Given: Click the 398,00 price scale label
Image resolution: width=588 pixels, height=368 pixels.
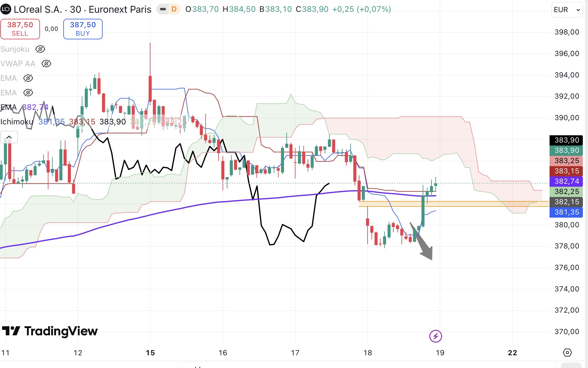Looking at the screenshot, I should [567, 32].
